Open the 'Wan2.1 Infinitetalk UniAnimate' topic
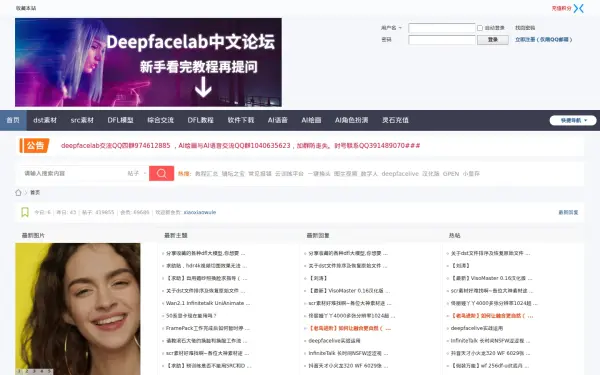Viewport: 600px width, 375px height. [x=208, y=303]
